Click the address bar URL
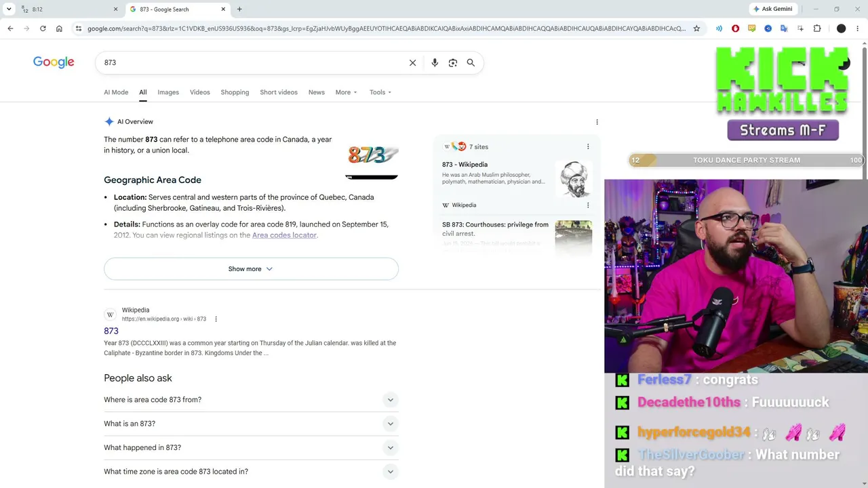 [387, 28]
